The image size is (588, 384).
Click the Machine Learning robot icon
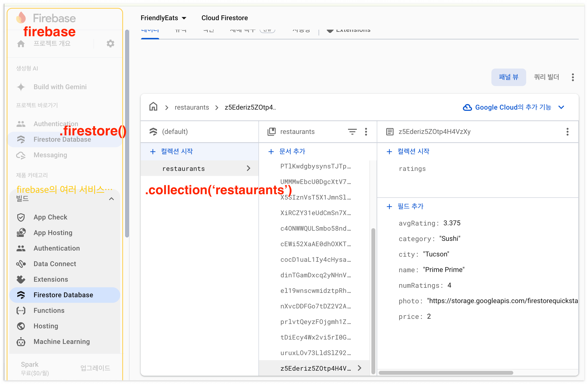(21, 341)
